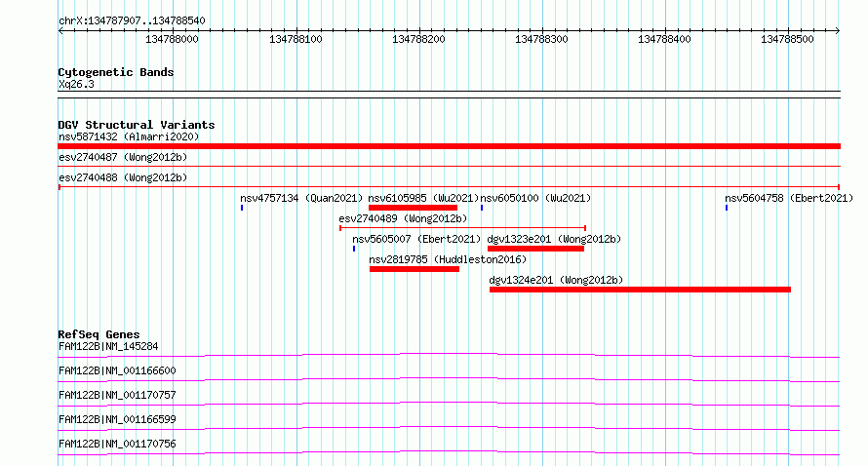Open nsv2819785 (Huddleston2016) label

448,259
